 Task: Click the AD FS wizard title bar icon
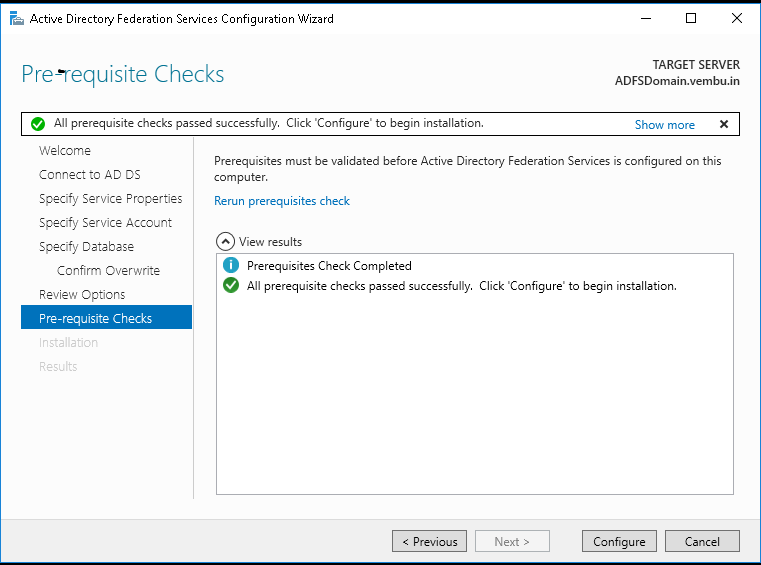click(17, 19)
